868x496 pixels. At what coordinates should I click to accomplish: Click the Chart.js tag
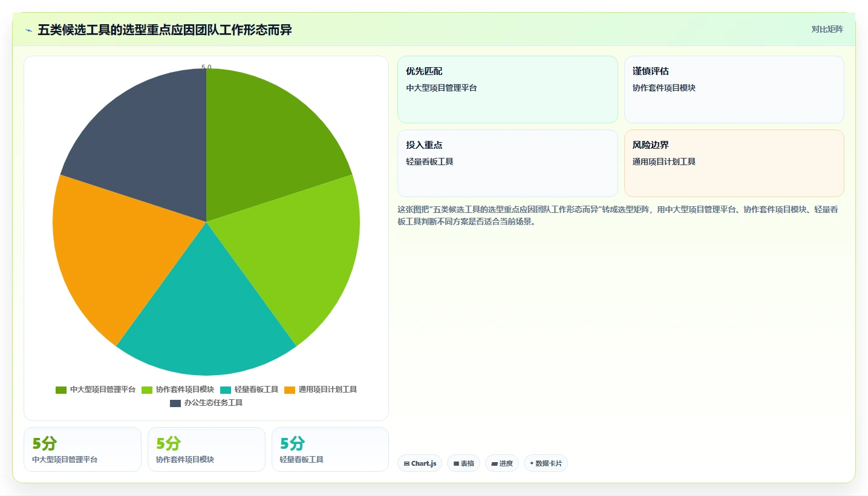[420, 463]
